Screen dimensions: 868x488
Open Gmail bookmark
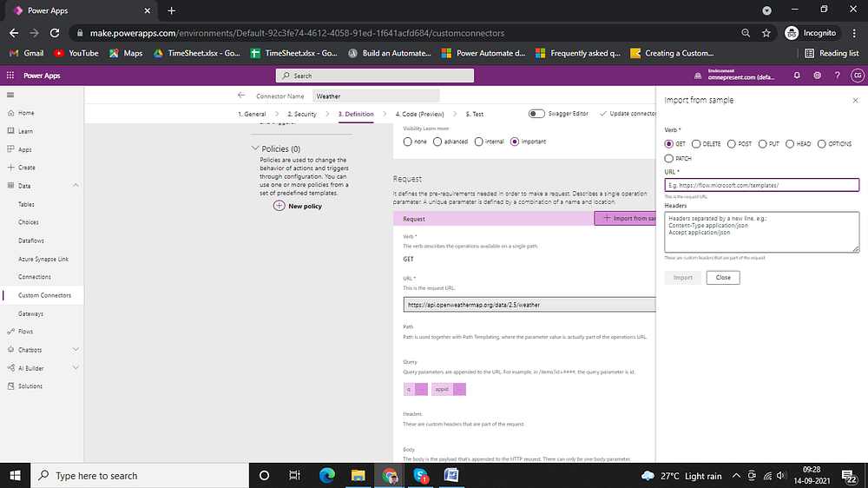(27, 53)
